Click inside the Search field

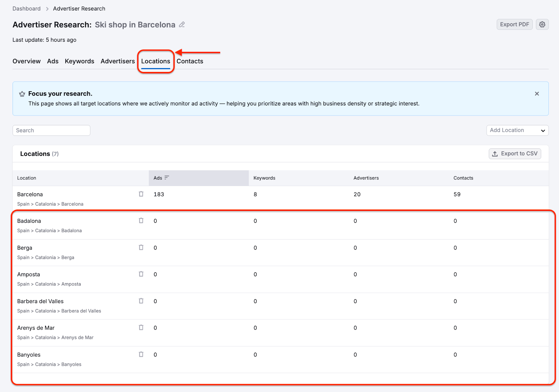[x=51, y=130]
